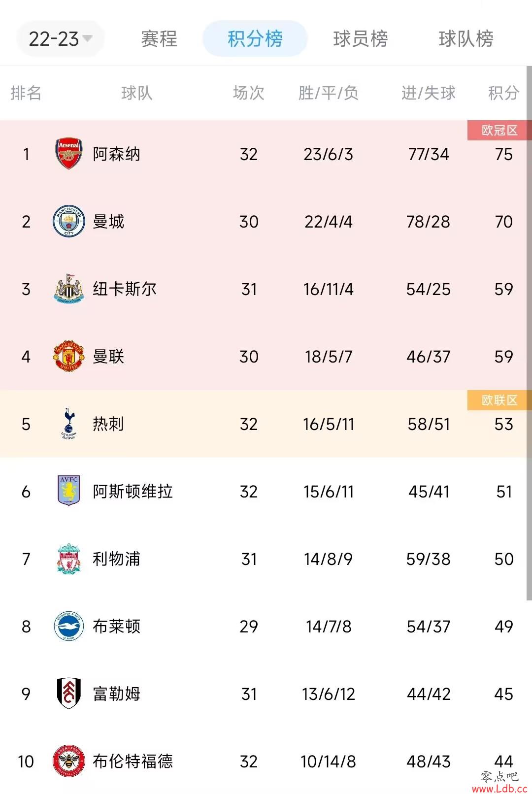Tap the Liverpool club crest
The height and width of the screenshot is (794, 532).
68,559
